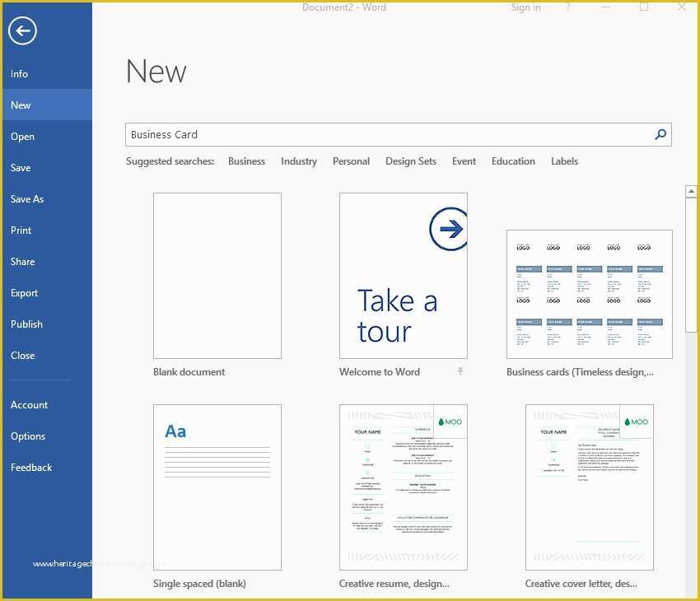Click the Design Sets suggested search
This screenshot has height=601, width=700.
coord(411,161)
